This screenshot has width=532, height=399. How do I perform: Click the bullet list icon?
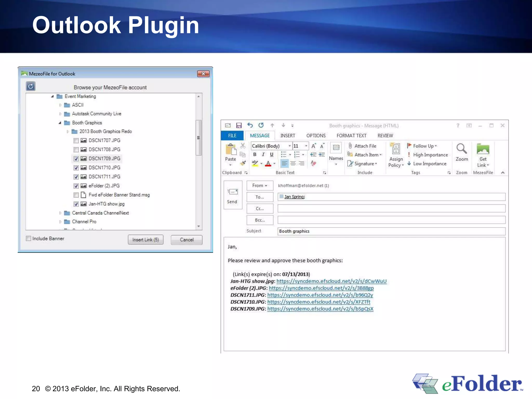pyautogui.click(x=283, y=155)
